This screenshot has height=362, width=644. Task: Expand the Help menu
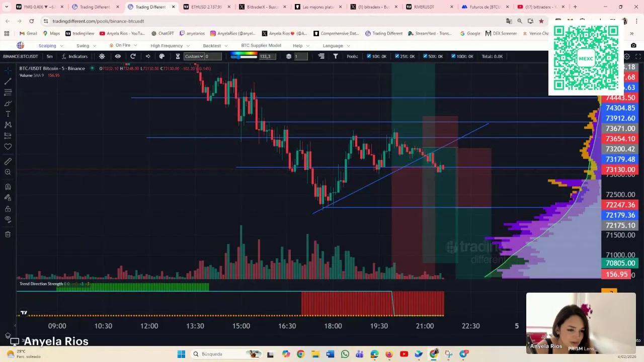(x=301, y=46)
